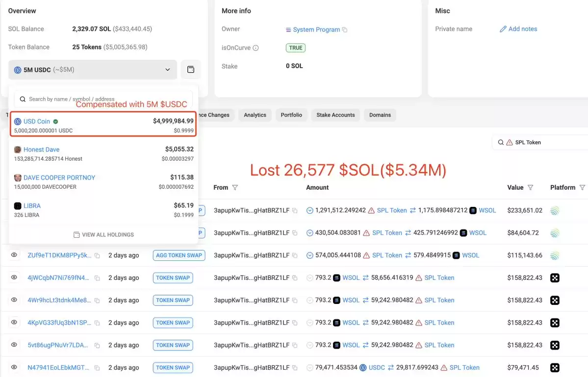Expand details of the 1,291,512.249242 swap
The width and height of the screenshot is (588, 377).
(x=310, y=211)
